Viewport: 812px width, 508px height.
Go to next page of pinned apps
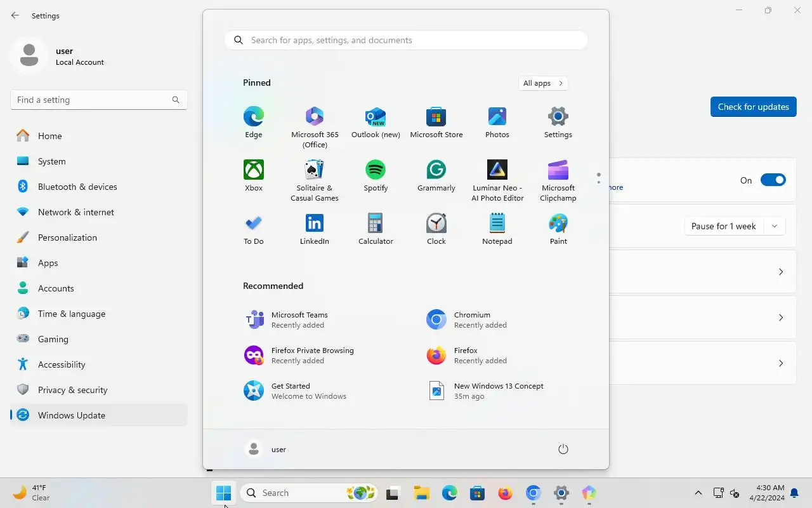tap(598, 183)
